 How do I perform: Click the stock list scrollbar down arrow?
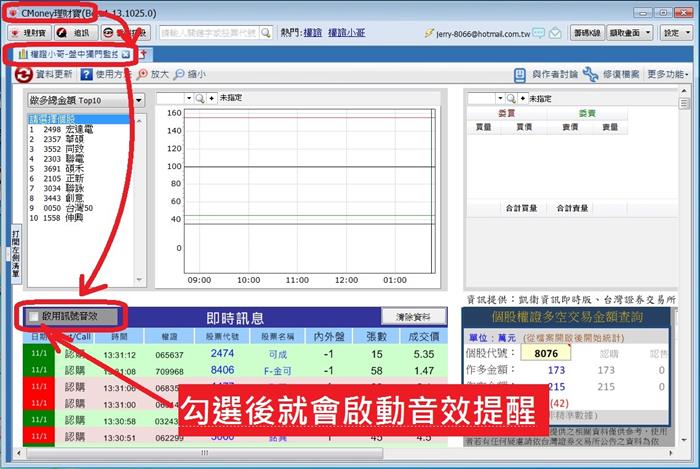pos(139,280)
